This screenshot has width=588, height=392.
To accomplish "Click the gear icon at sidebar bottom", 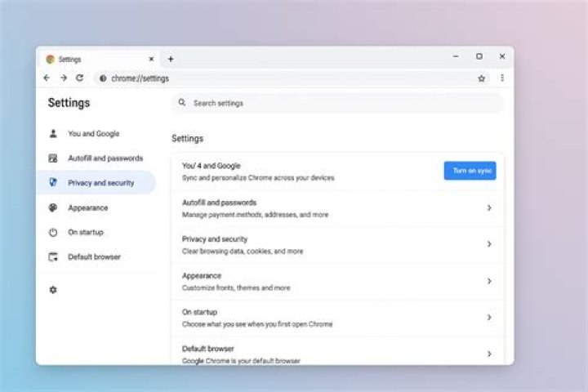I will point(53,290).
